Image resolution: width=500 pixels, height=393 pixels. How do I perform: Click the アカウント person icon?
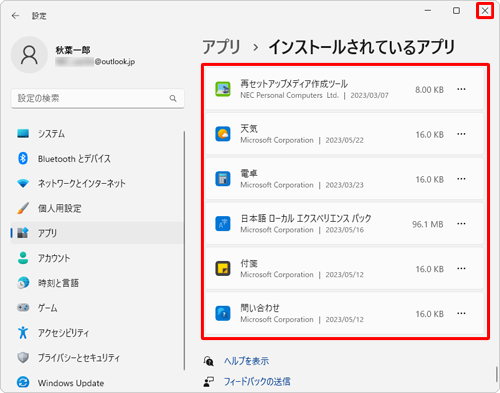click(x=23, y=258)
